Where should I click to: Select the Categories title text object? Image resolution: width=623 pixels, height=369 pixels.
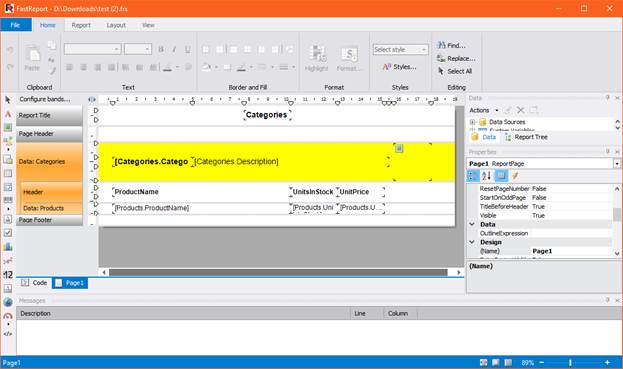267,115
